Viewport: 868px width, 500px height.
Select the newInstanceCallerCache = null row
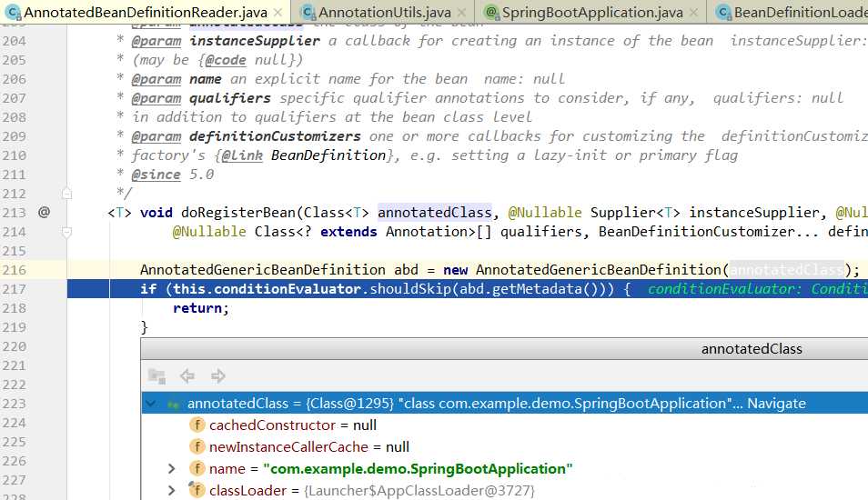[505, 447]
